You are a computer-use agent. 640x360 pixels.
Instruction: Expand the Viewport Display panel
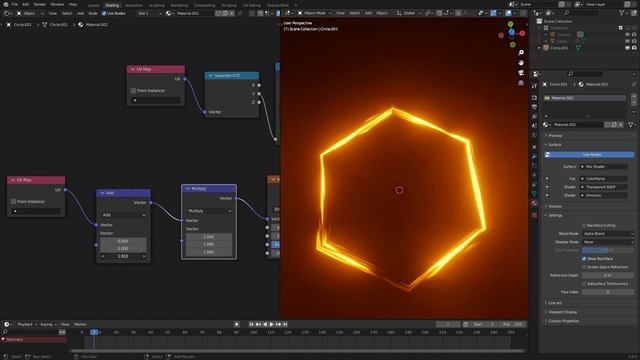tap(562, 312)
